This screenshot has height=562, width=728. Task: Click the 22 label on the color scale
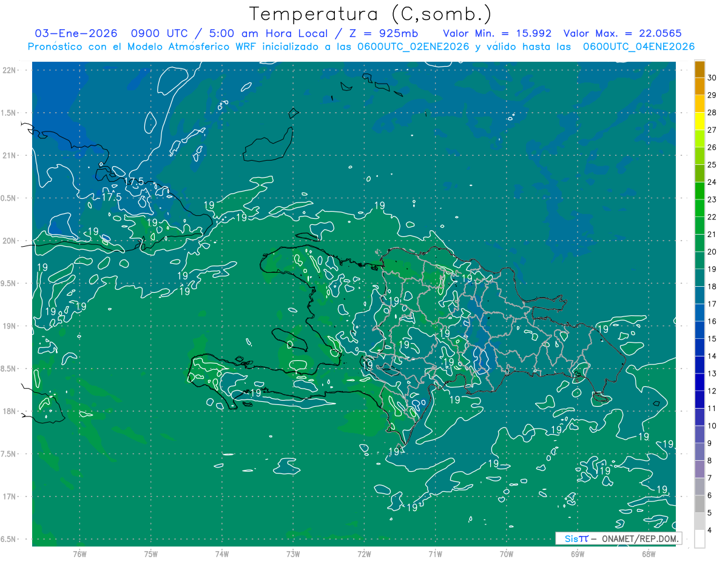point(712,216)
